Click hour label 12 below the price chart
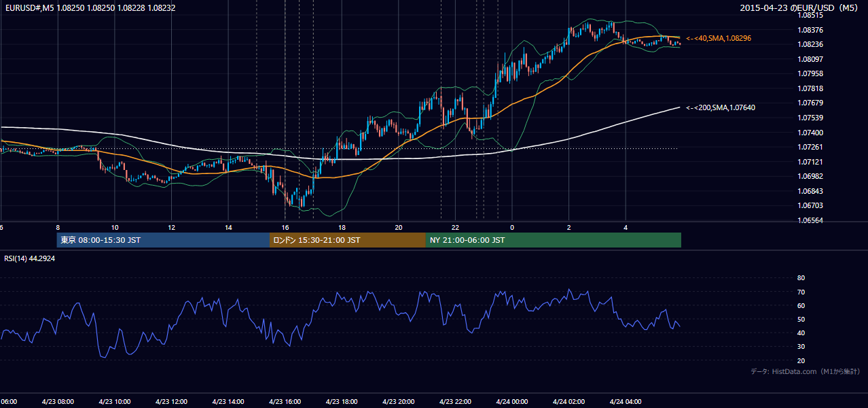 coord(172,228)
